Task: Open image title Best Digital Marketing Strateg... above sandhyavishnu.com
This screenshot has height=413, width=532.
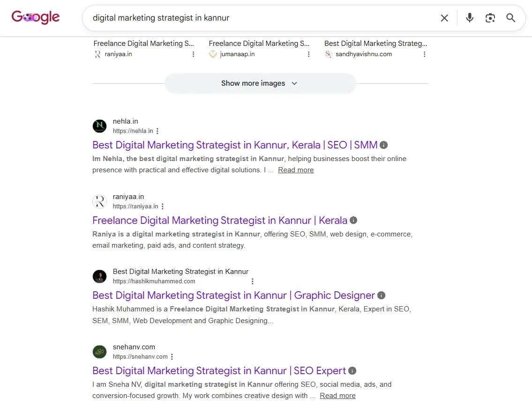Action: pyautogui.click(x=375, y=44)
